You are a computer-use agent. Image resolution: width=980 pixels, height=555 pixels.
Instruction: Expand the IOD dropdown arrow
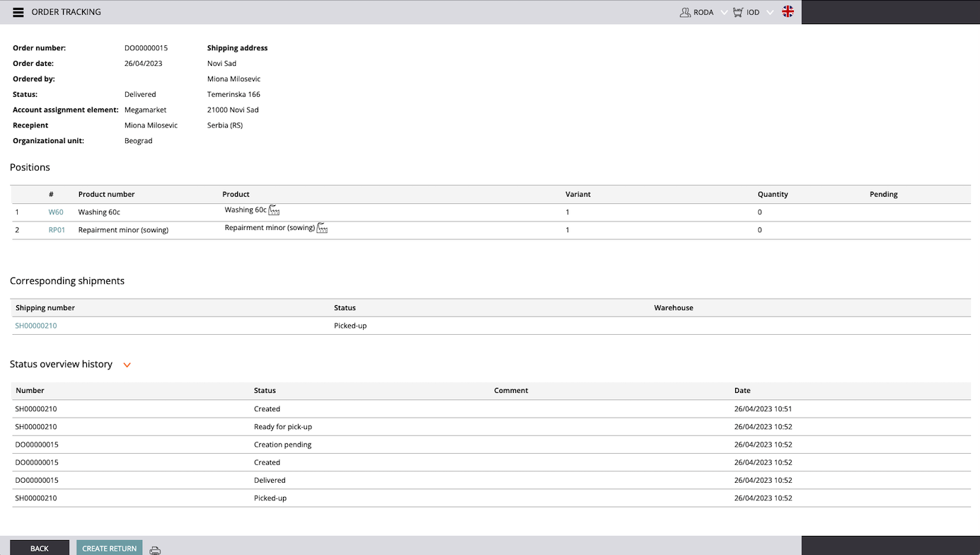click(x=770, y=12)
